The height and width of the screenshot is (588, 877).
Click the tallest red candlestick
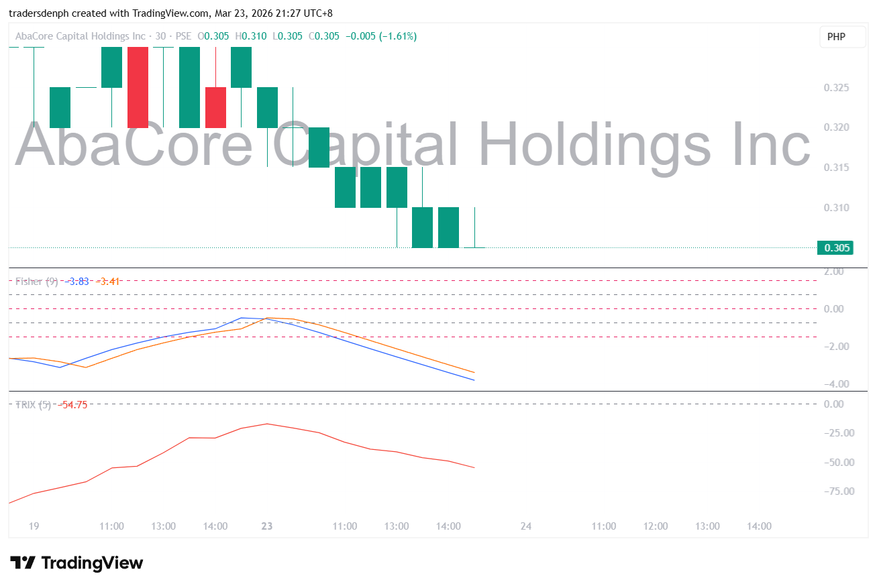138,87
